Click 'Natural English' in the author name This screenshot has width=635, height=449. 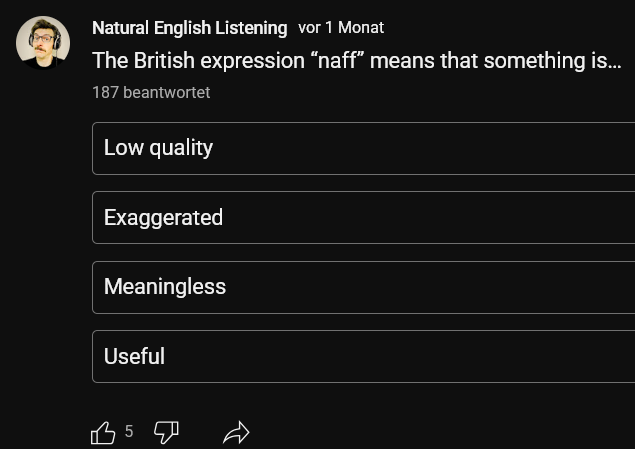(x=148, y=28)
